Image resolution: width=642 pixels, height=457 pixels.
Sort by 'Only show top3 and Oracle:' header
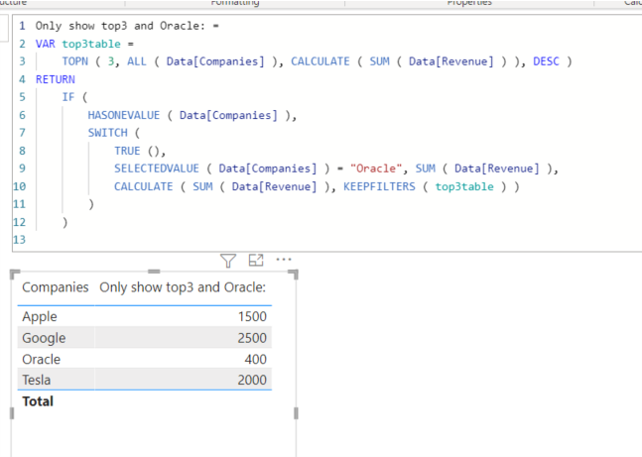[x=183, y=287]
